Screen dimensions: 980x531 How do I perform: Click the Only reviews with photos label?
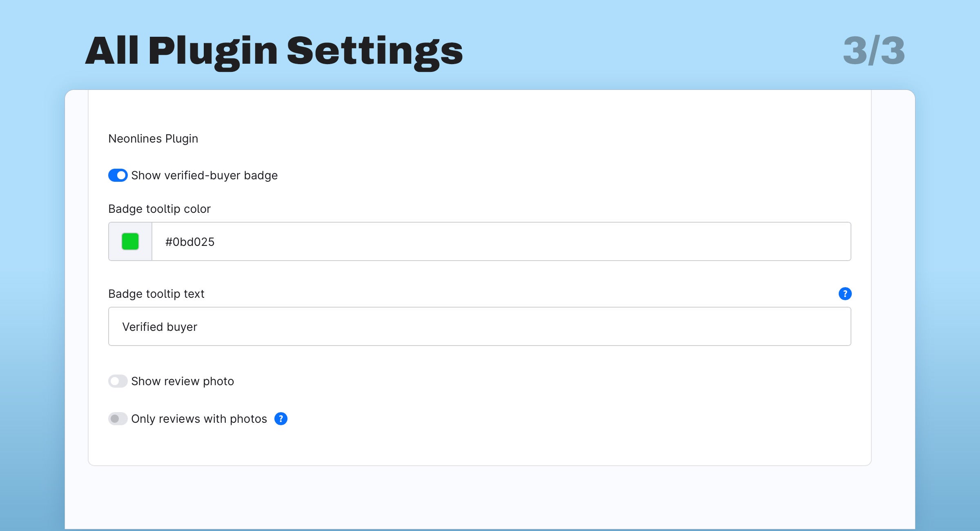pos(199,419)
